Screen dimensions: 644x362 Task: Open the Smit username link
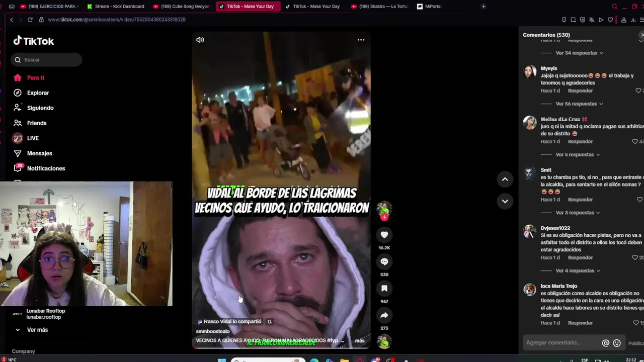(546, 170)
